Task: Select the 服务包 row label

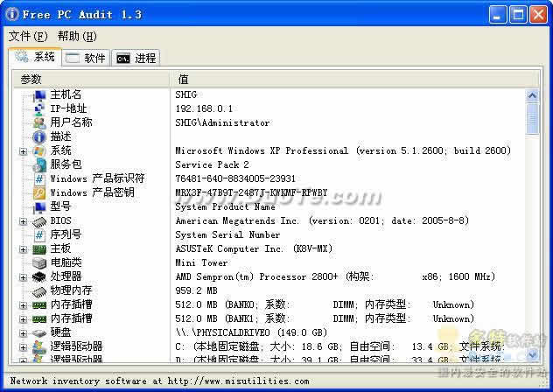Action: (66, 164)
